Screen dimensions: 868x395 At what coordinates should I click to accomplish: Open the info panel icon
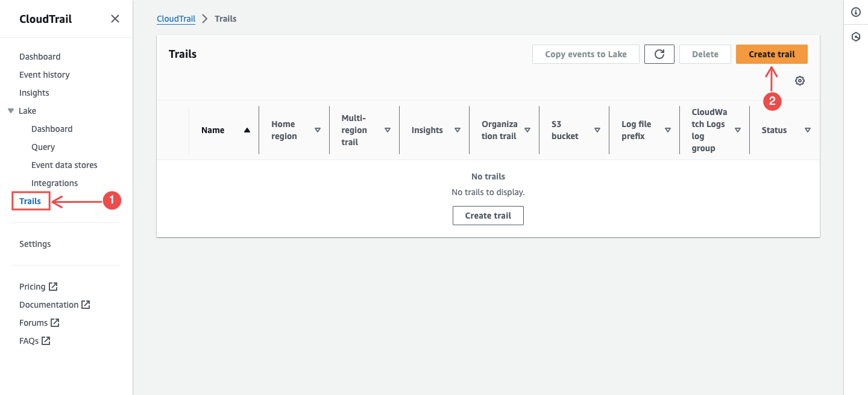[x=855, y=12]
